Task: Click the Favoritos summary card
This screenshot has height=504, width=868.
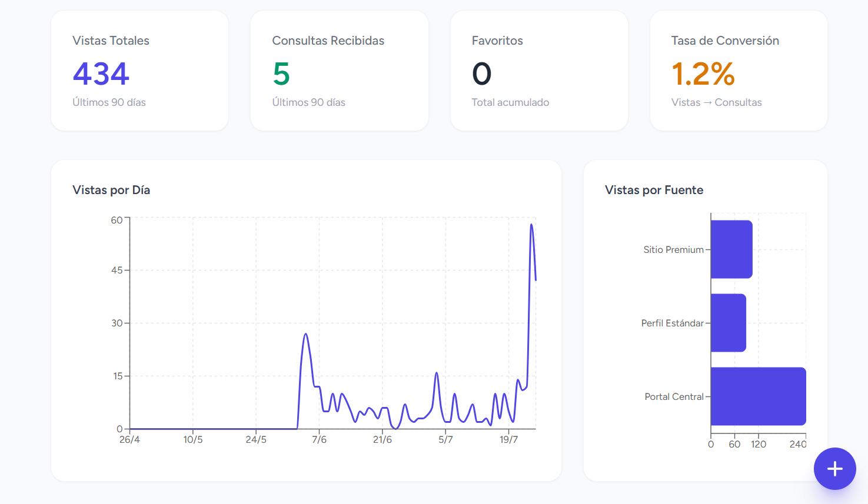Action: coord(539,71)
